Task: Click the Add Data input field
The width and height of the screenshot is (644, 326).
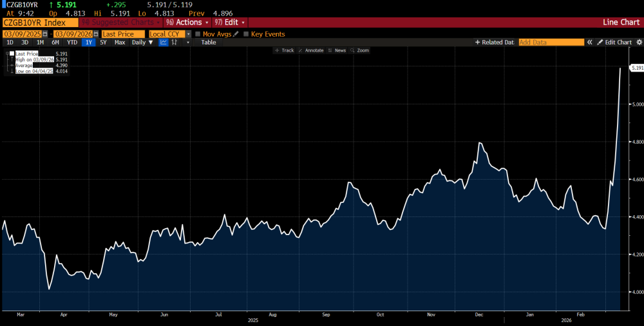Action: pyautogui.click(x=551, y=43)
